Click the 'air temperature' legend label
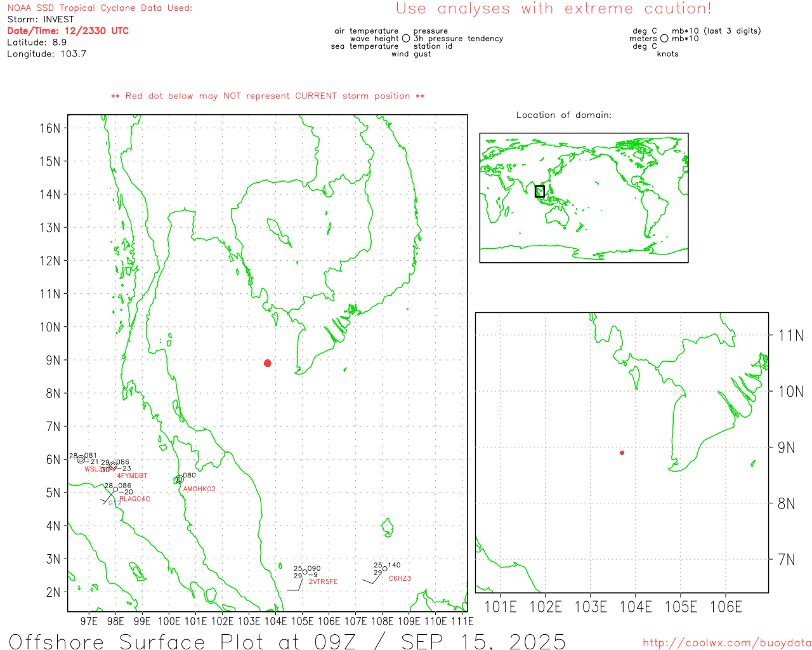Screen dimensions: 812x650 (x=367, y=31)
